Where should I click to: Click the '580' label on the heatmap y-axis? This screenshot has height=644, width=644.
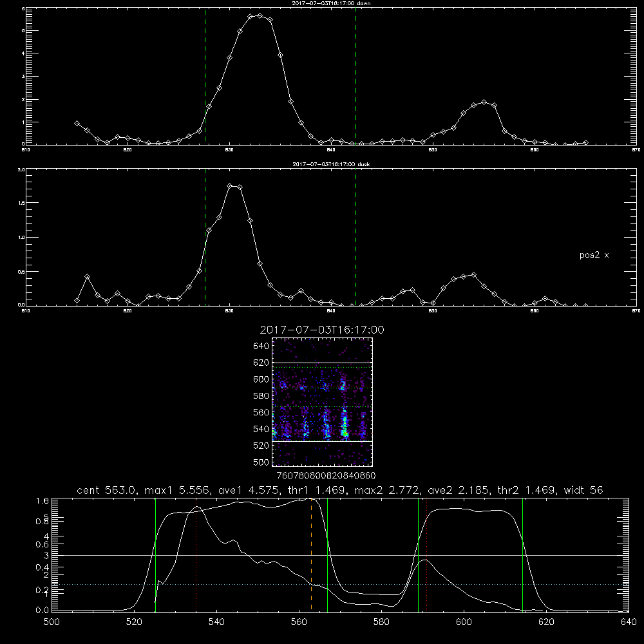(261, 396)
